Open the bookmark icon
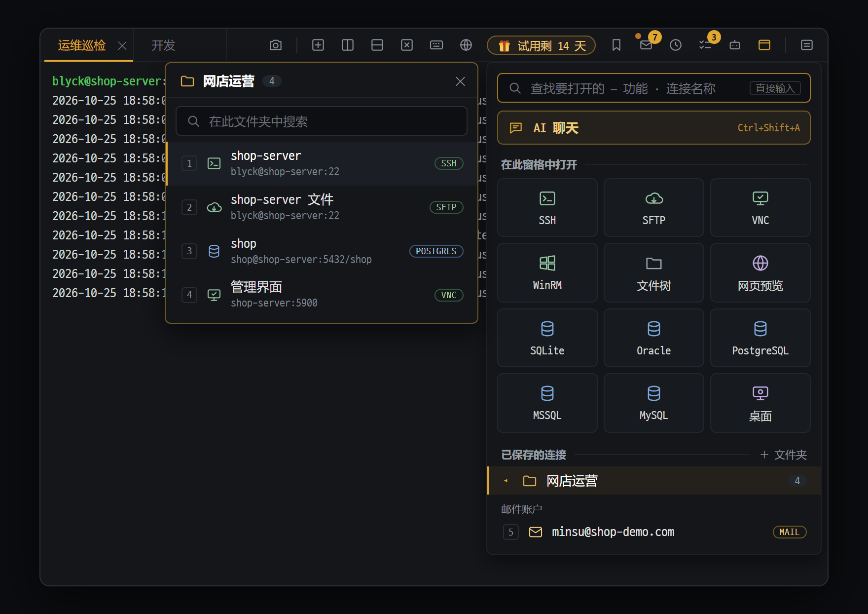Viewport: 868px width, 614px height. [x=616, y=45]
